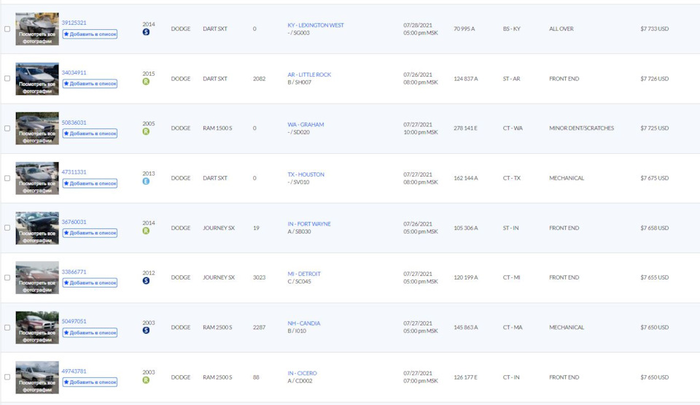Click the S badge under year 2012
Screen dimensions: 700x405
(x=146, y=281)
